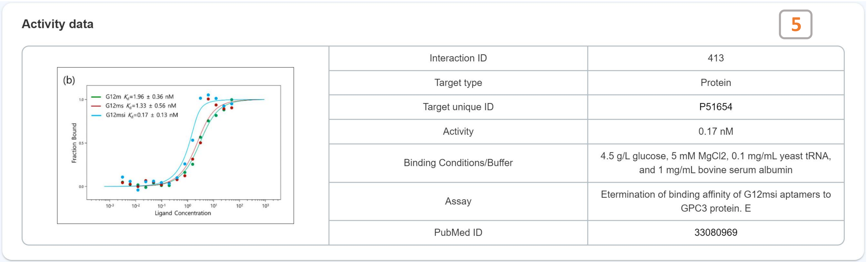
Task: Click the Ligand Concentration axis label
Action: click(x=183, y=213)
